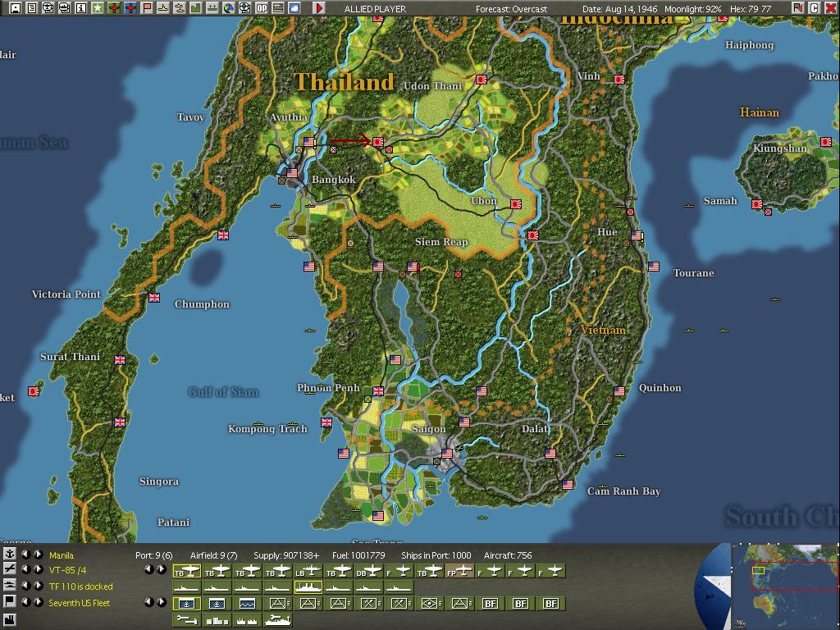Select the highlighted anchor HQ unit icon
Image resolution: width=840 pixels, height=630 pixels.
[x=186, y=604]
